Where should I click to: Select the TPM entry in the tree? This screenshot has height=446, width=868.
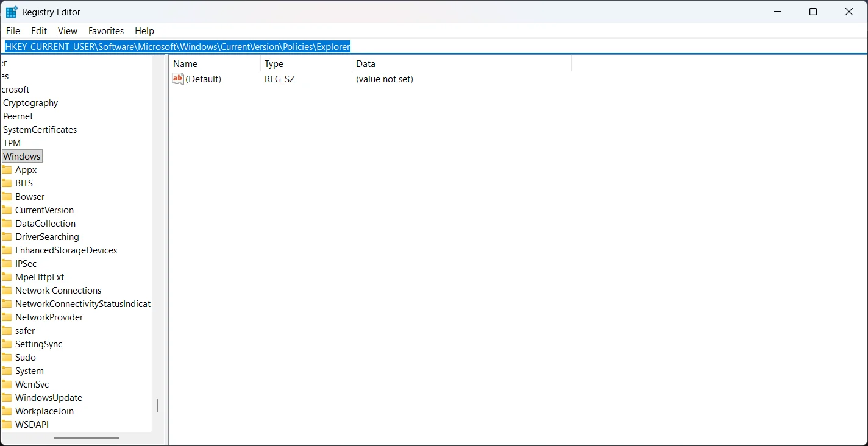(12, 143)
